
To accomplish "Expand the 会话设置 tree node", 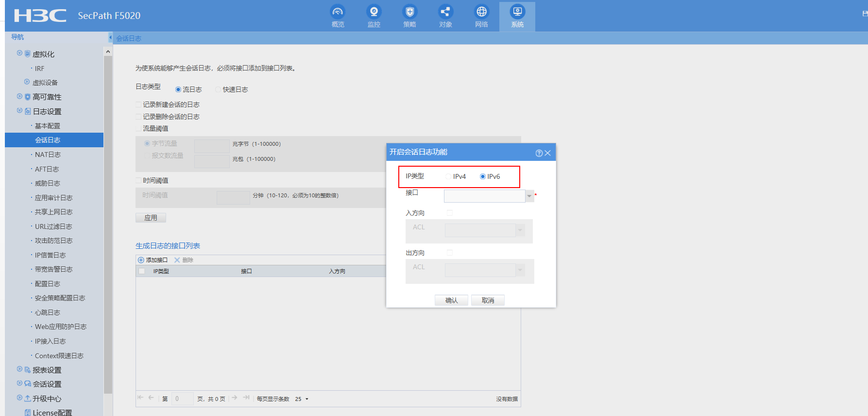I will pyautogui.click(x=19, y=383).
